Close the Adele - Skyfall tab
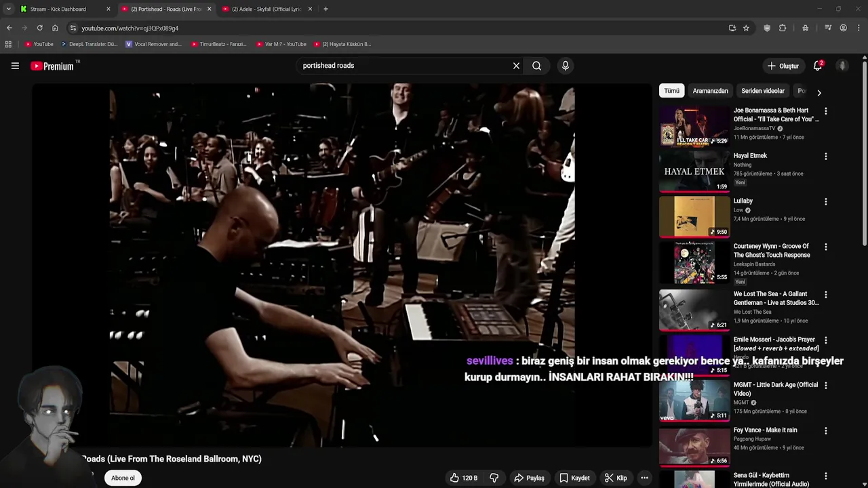Viewport: 868px width, 488px height. 310,9
